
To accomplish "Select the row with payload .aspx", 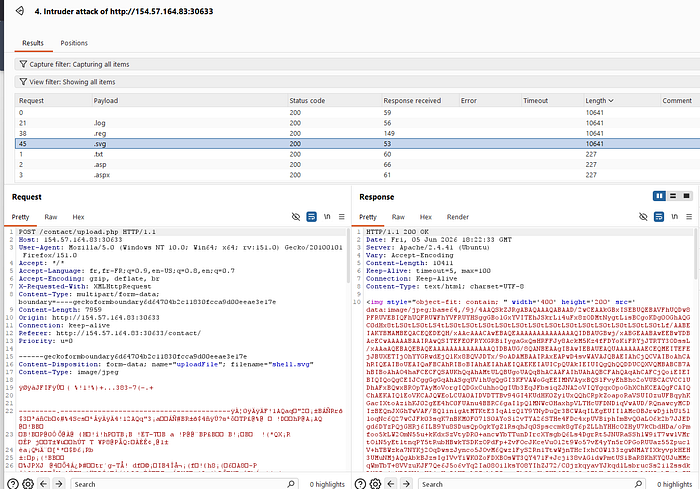I will (357, 175).
